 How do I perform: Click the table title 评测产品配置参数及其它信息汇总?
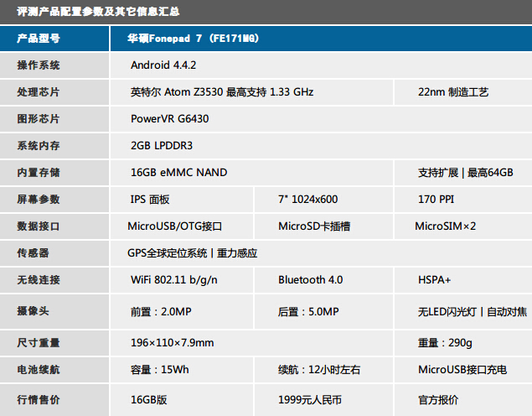98,12
